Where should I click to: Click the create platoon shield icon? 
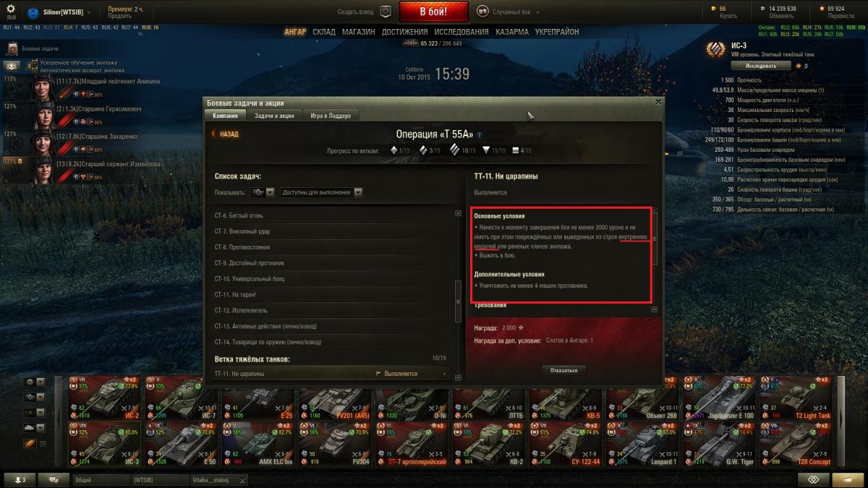tap(386, 12)
